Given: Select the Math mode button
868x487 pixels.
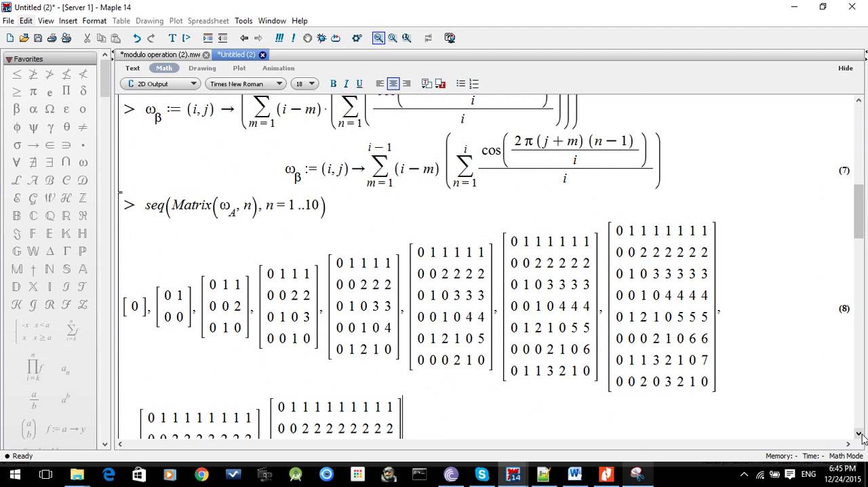Looking at the screenshot, I should click(x=164, y=68).
